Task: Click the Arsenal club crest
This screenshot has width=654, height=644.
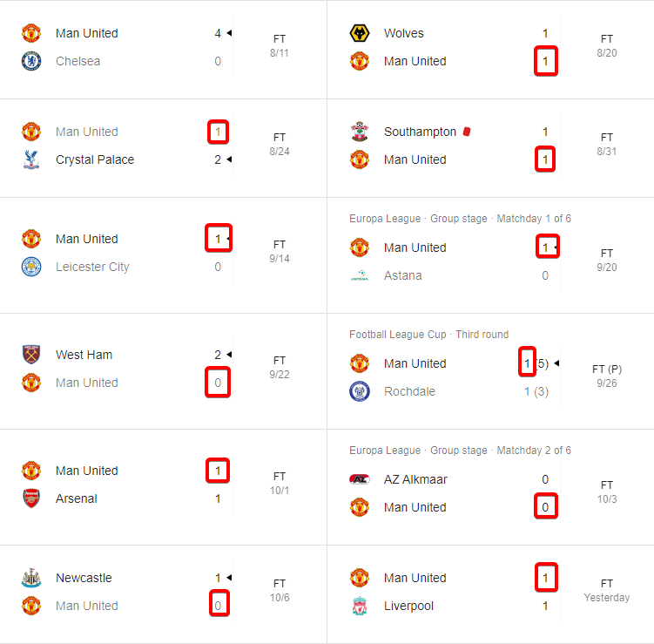Action: pos(31,498)
